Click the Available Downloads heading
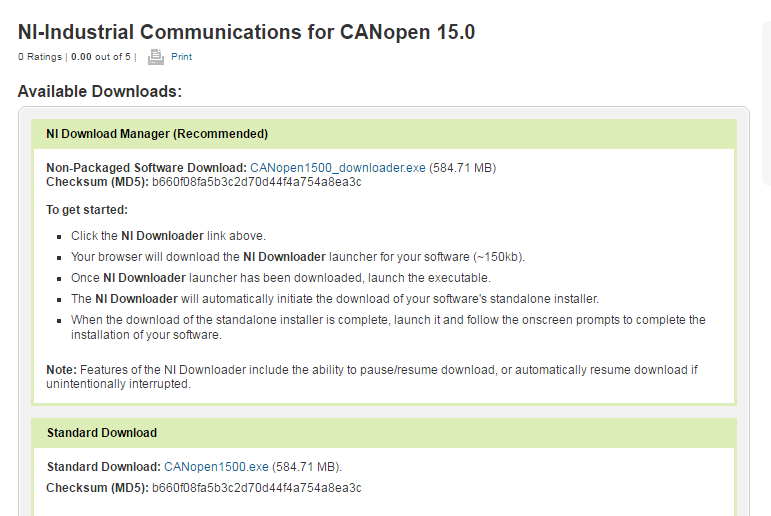 point(100,92)
